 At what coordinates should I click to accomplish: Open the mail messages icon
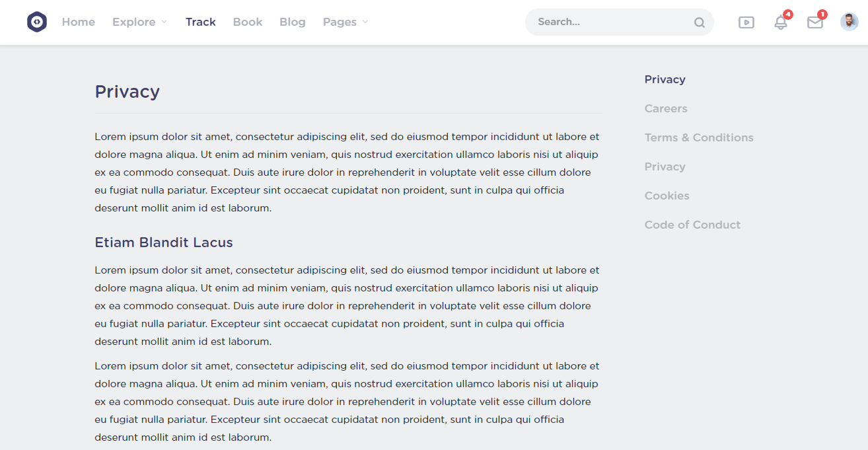click(815, 22)
